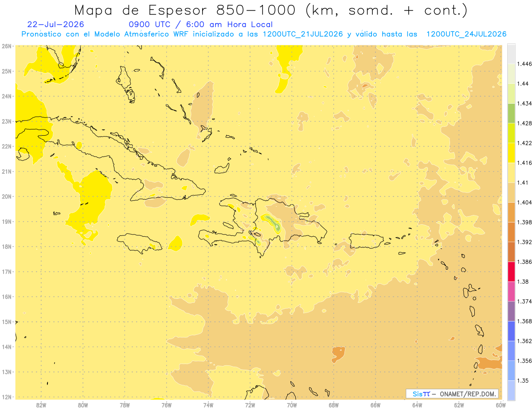Click the 15N latitude label
The image size is (532, 411).
(7, 321)
